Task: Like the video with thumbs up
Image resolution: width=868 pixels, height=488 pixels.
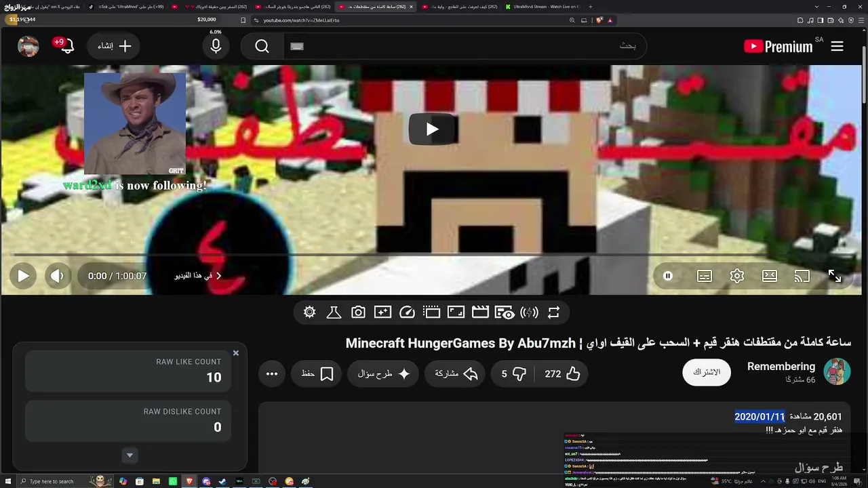Action: coord(563,373)
